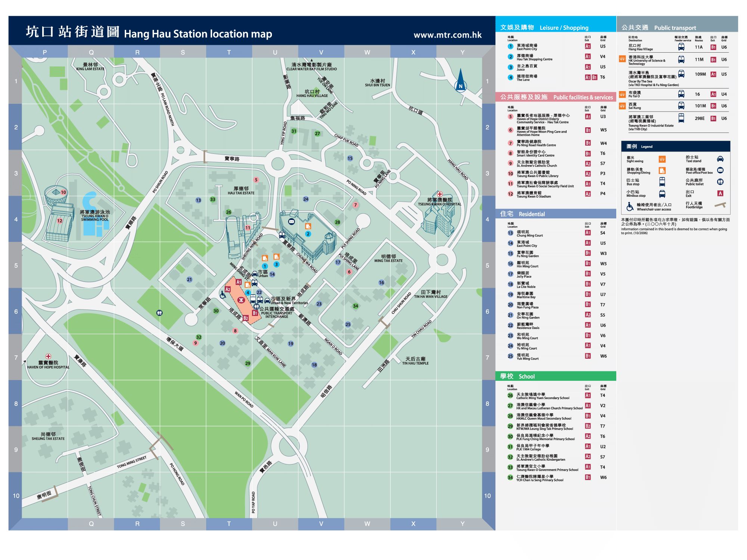Click the Haven of Hope Hospital red cross
Screen dimensions: 747x560
48,356
